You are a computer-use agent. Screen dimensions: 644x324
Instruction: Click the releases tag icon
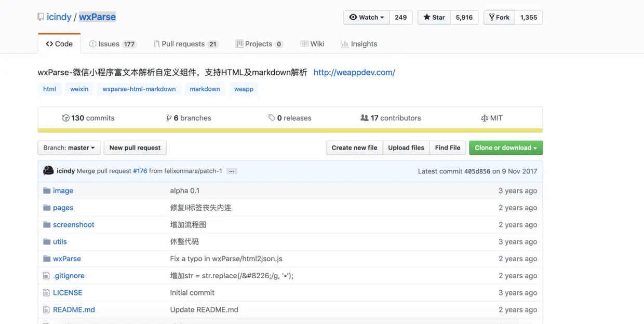coord(272,118)
